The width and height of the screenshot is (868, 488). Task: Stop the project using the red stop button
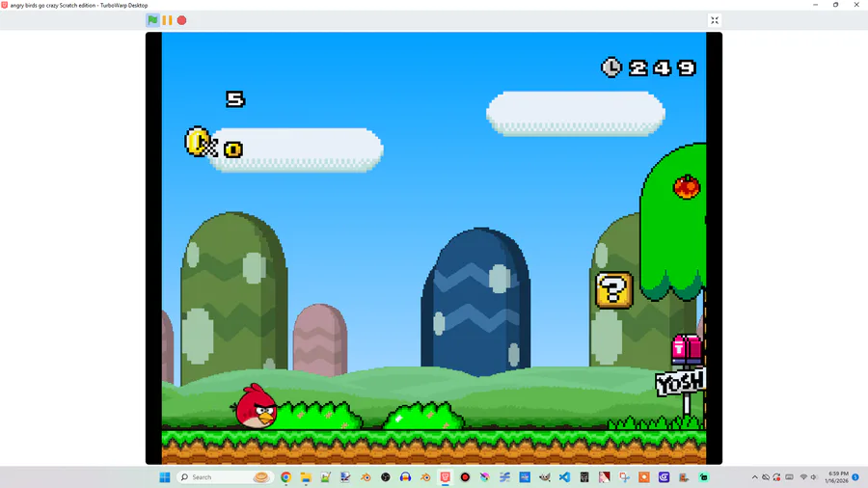coord(181,20)
